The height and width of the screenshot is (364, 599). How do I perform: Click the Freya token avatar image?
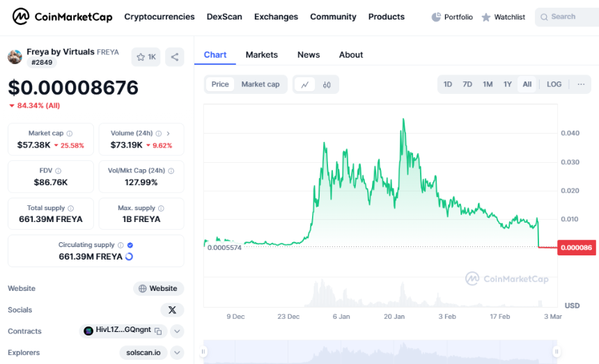click(15, 57)
